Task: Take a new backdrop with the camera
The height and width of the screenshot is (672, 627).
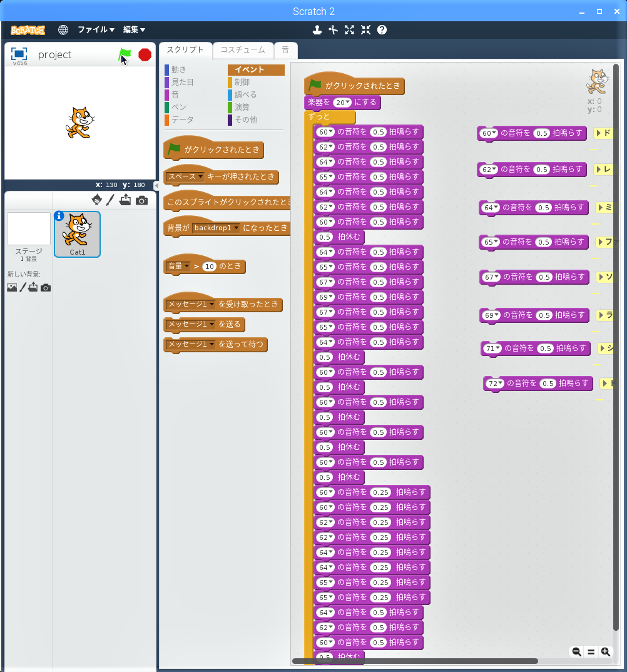Action: pos(46,288)
